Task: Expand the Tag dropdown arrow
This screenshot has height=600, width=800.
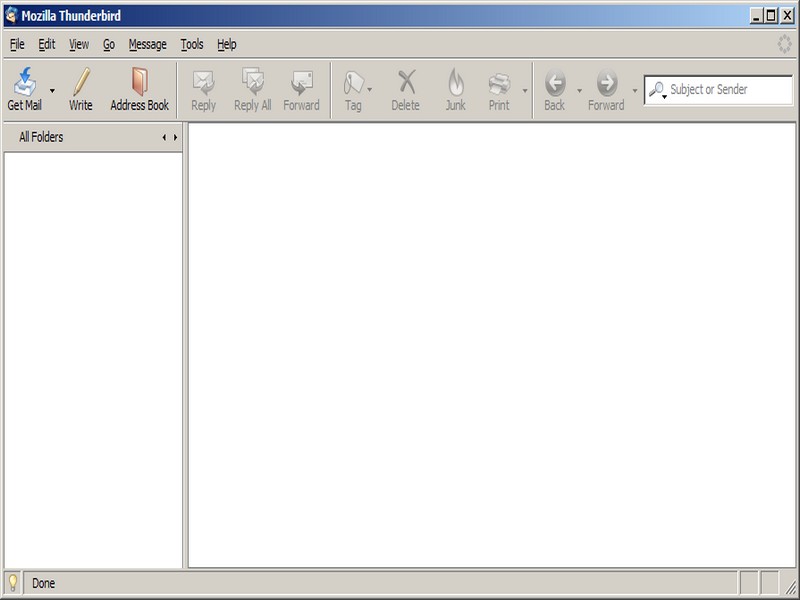Action: (370, 90)
